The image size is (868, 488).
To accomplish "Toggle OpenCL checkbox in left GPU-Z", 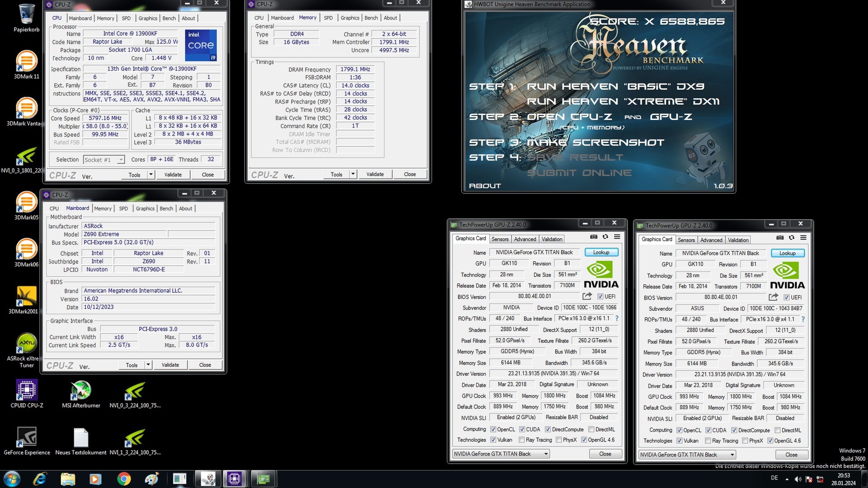I will tap(493, 430).
